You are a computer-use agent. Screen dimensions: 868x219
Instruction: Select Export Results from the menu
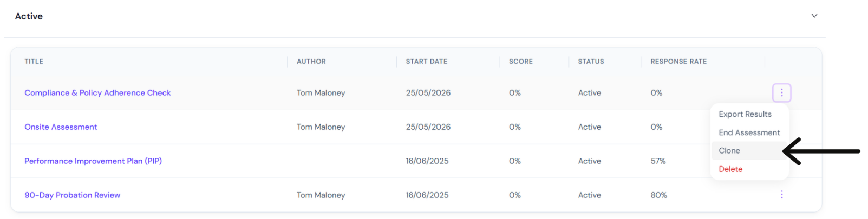point(745,114)
